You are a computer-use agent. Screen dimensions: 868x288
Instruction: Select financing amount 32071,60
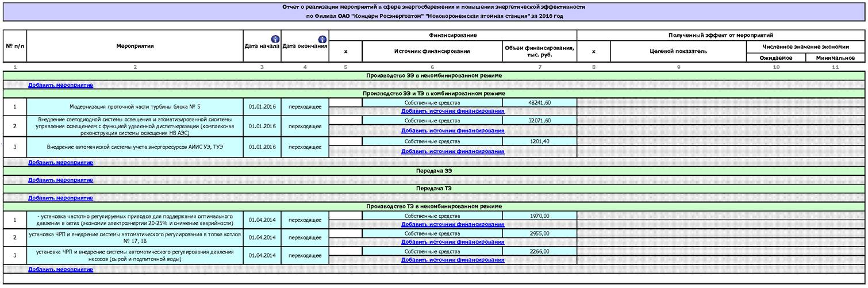540,121
